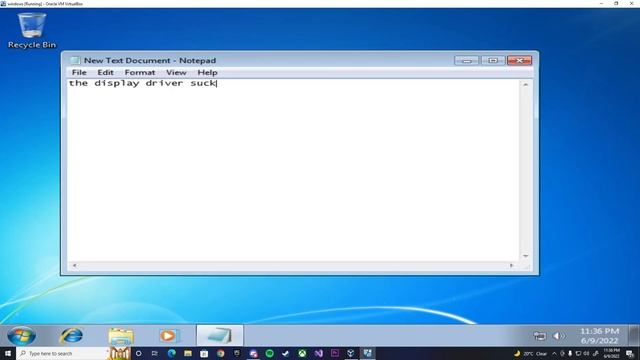Click the horizontal scrollbar left arrow in Notepad
The height and width of the screenshot is (360, 640).
click(x=74, y=265)
